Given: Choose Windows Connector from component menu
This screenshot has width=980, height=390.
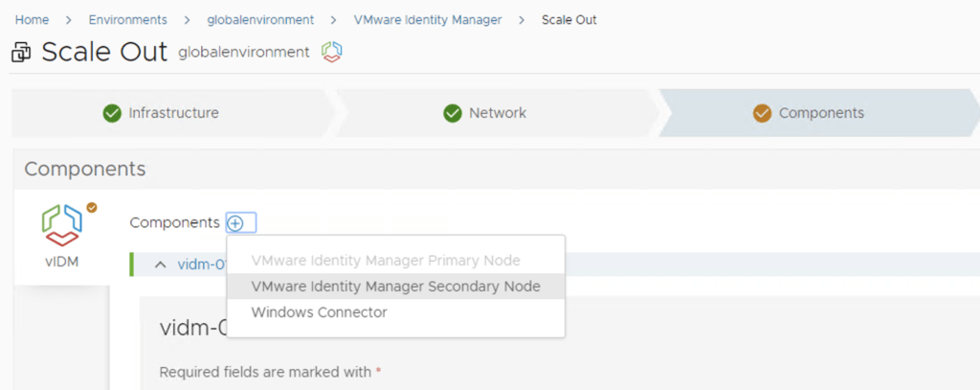Looking at the screenshot, I should 319,312.
